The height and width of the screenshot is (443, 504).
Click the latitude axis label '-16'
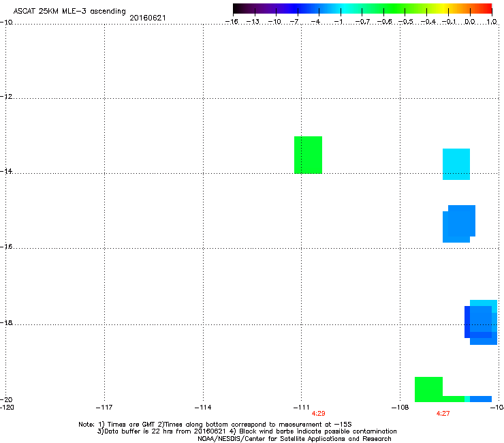6,247
